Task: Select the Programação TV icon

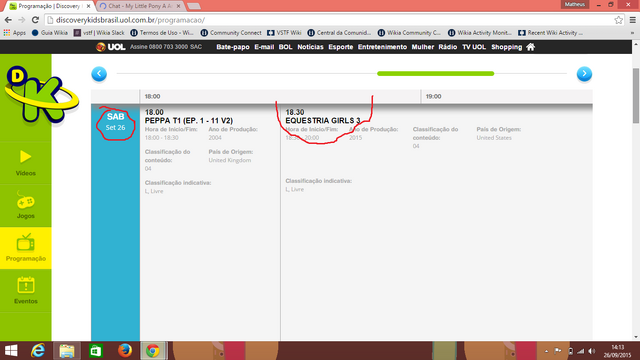Action: point(25,242)
